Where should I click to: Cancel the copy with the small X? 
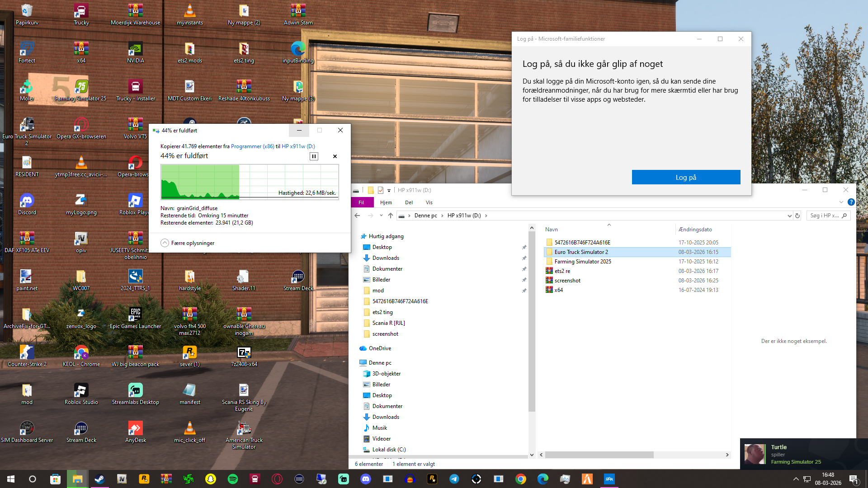pos(335,156)
